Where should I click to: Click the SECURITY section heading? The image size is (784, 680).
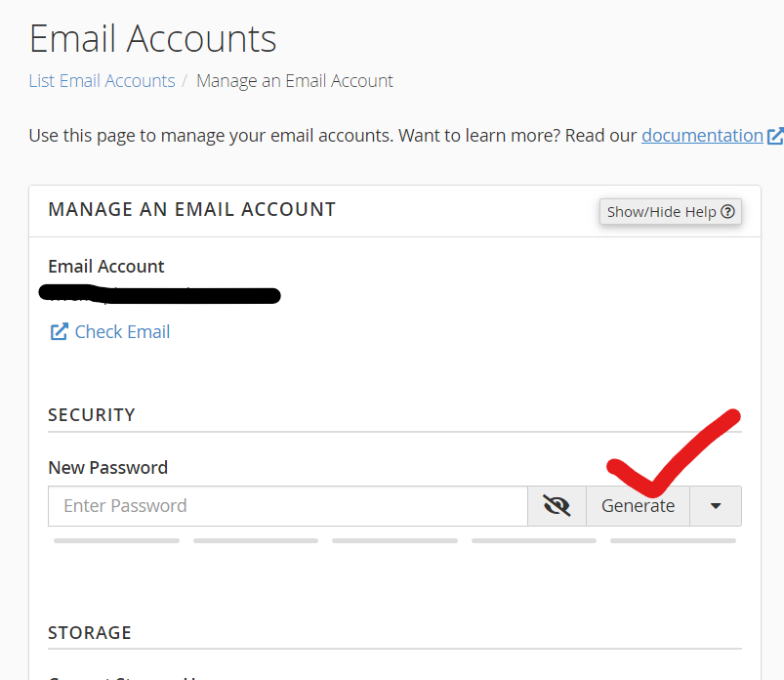pyautogui.click(x=92, y=415)
